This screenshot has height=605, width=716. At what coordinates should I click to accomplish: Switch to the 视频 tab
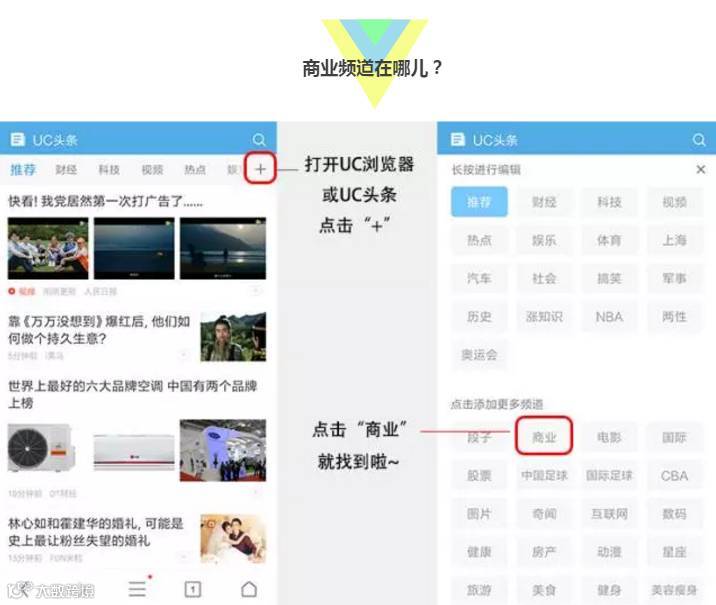point(152,170)
